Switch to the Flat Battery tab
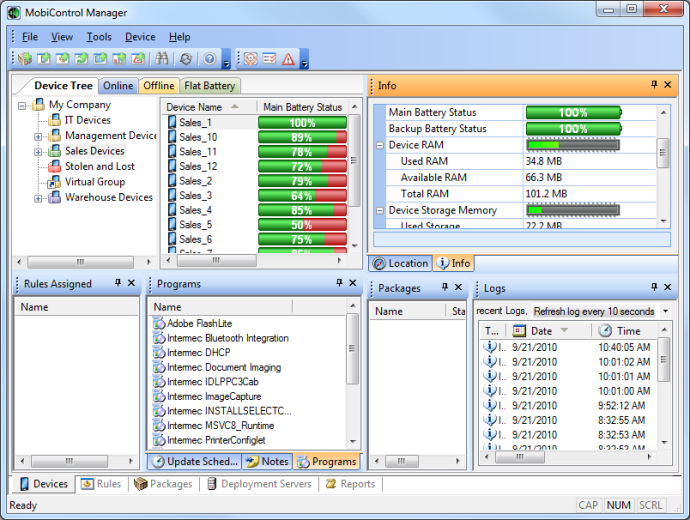 click(209, 86)
